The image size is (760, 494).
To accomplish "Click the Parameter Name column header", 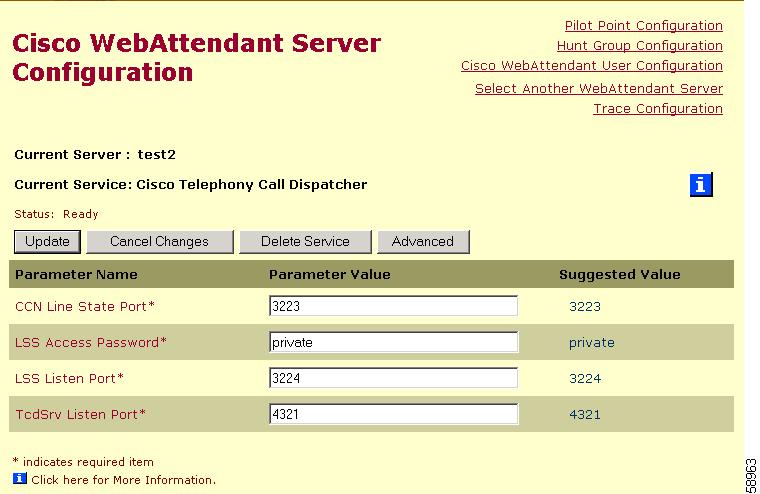I will (x=76, y=275).
